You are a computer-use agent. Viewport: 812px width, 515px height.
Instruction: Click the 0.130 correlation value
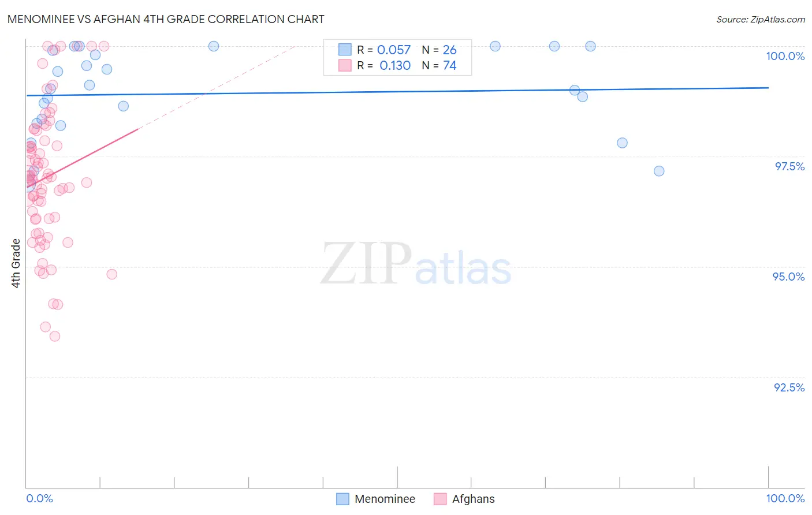pyautogui.click(x=395, y=65)
